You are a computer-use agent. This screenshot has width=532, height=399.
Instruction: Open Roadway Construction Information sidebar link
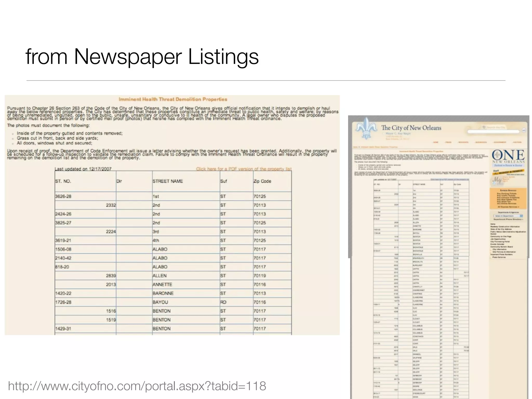pyautogui.click(x=505, y=227)
